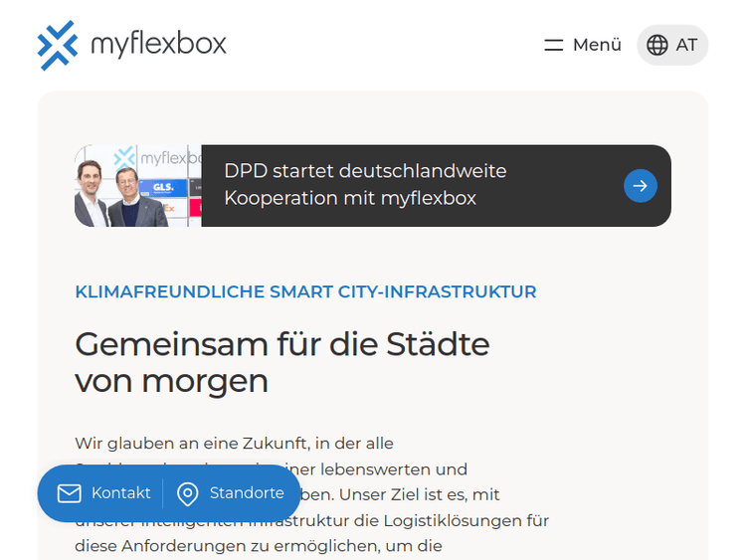
Task: Click the myflexbox X logo icon
Action: click(58, 45)
